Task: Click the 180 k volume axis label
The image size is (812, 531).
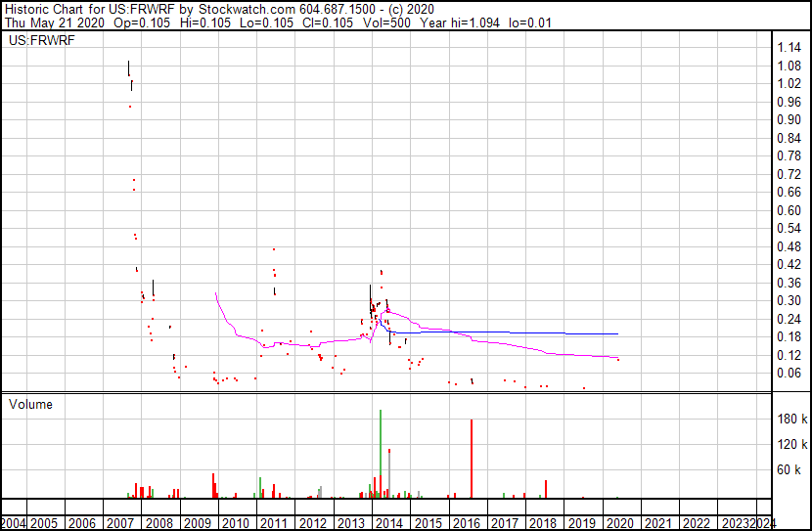Action: (x=792, y=419)
